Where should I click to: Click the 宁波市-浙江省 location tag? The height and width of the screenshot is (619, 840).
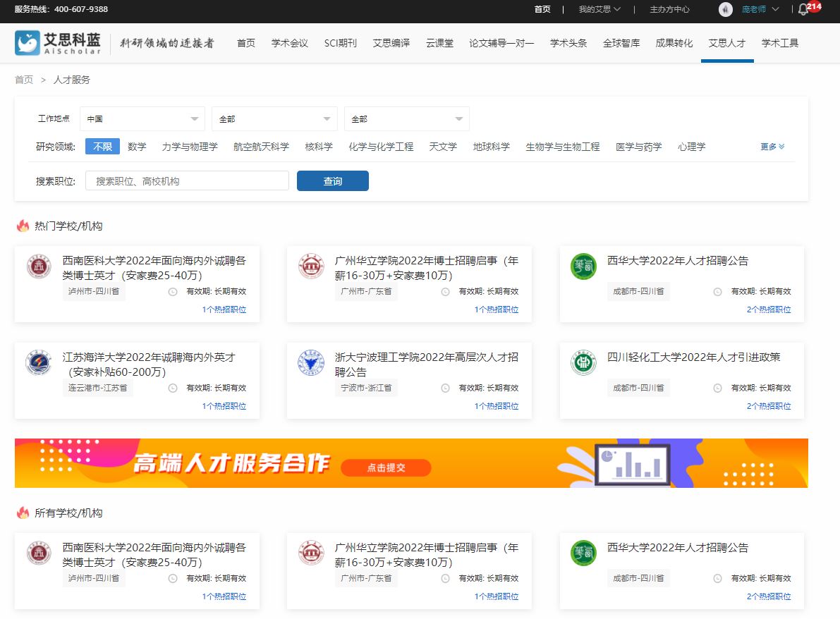coord(366,388)
